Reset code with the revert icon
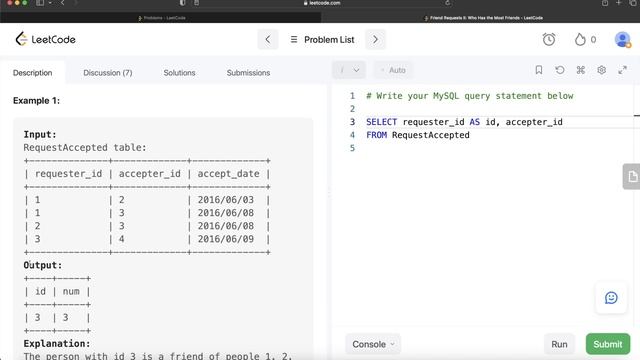This screenshot has width=640, height=360. coord(560,70)
